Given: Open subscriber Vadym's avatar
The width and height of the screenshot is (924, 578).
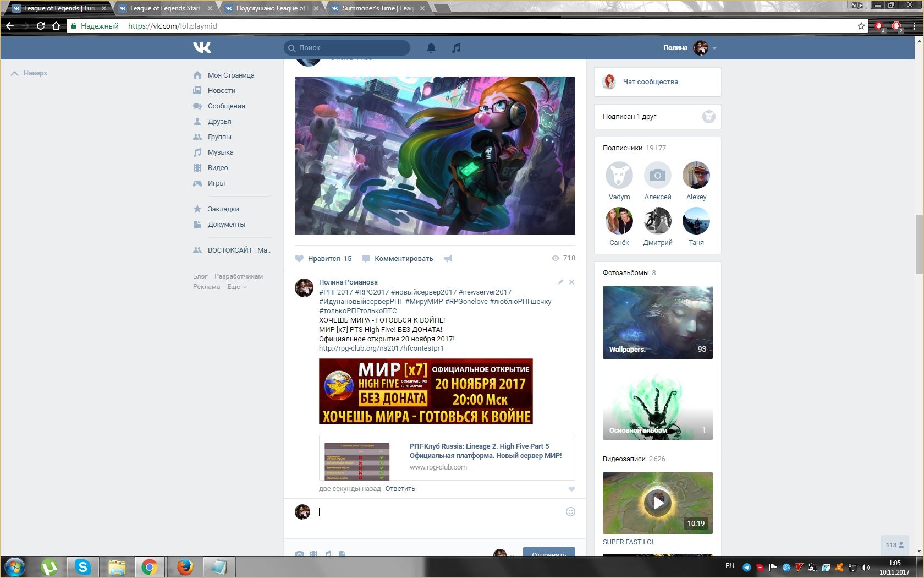Looking at the screenshot, I should (x=619, y=175).
